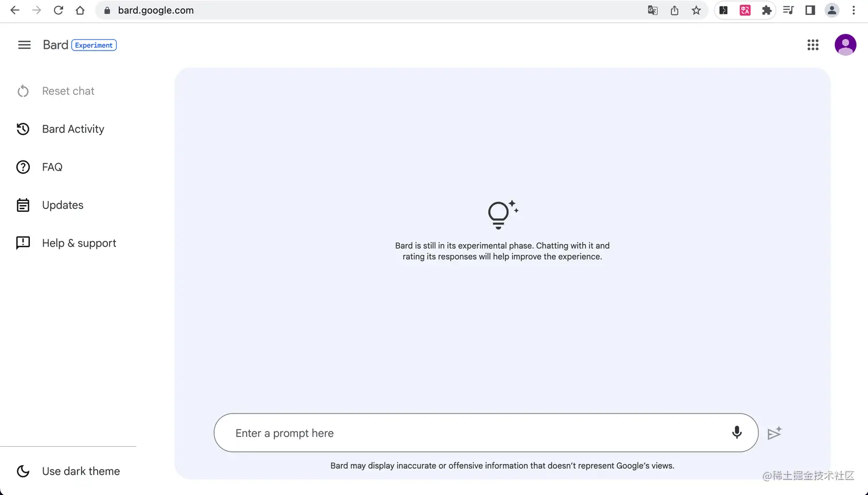Viewport: 868px width, 495px height.
Task: Open the purple Google account avatar
Action: (846, 45)
